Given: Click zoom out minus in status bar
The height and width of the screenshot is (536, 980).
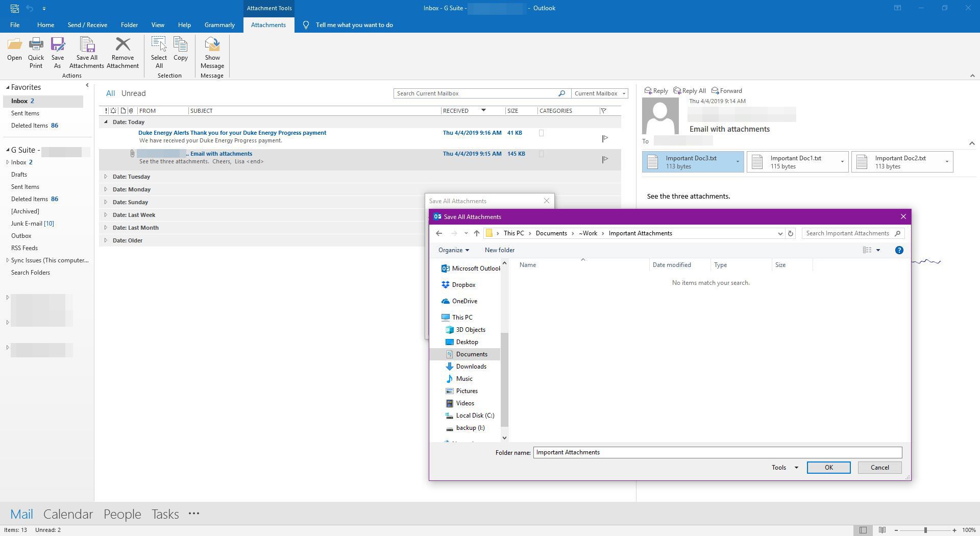Looking at the screenshot, I should [x=896, y=530].
